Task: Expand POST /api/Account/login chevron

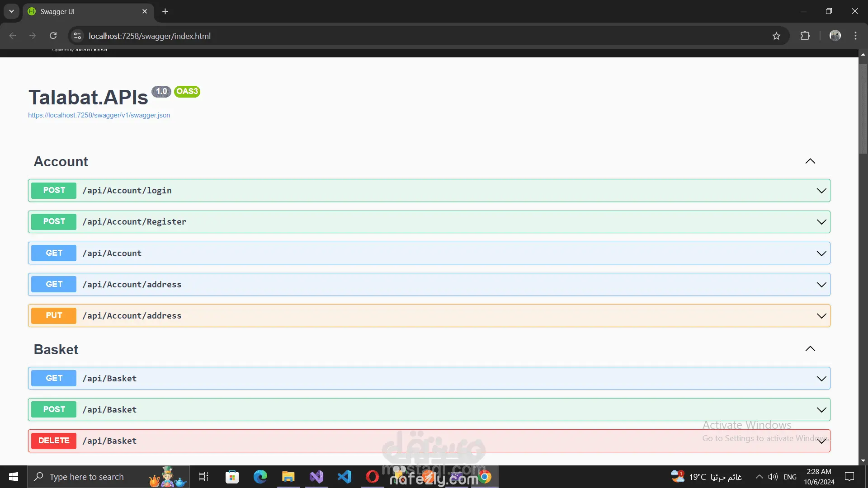Action: tap(821, 191)
